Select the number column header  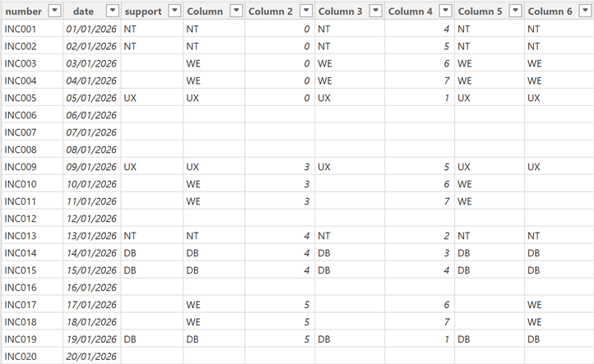(x=23, y=11)
